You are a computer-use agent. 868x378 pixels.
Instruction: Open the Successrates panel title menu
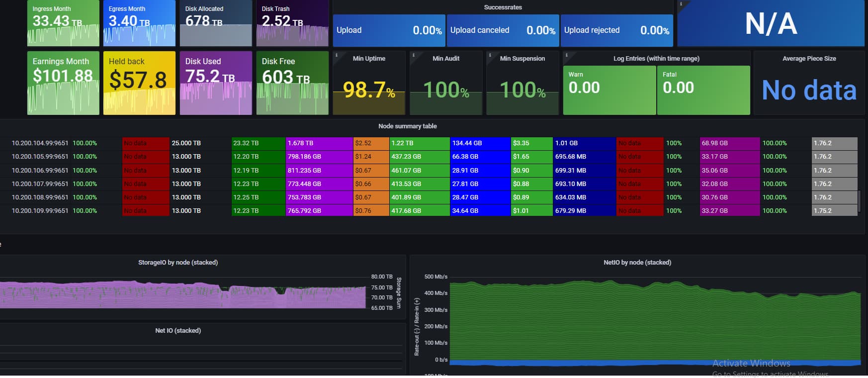pyautogui.click(x=503, y=7)
